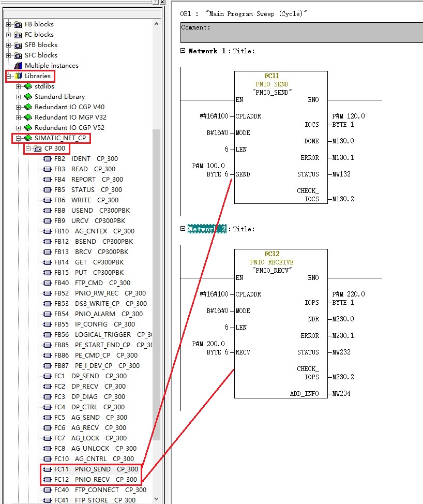Select FC2 DP_RECV CP_300 entry
The image size is (423, 504).
click(90, 387)
